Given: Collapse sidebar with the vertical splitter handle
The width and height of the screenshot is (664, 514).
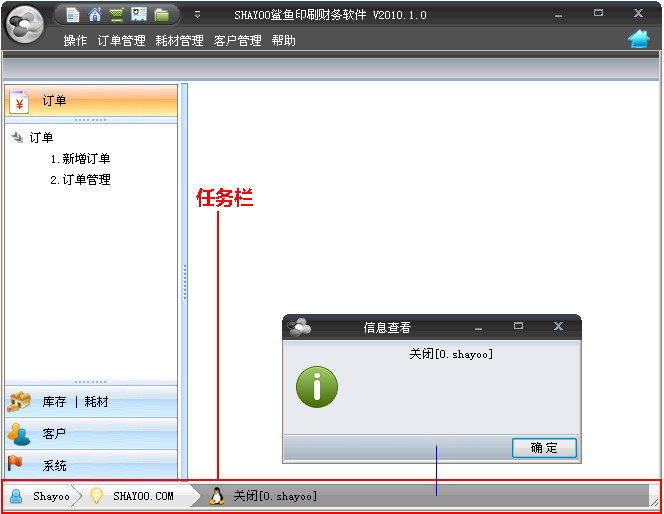Looking at the screenshot, I should tap(185, 282).
